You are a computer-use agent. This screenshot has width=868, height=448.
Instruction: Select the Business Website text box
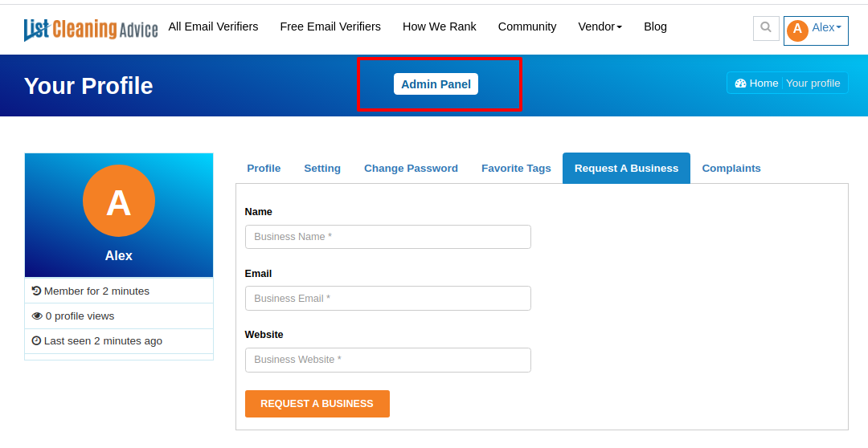[x=388, y=360]
